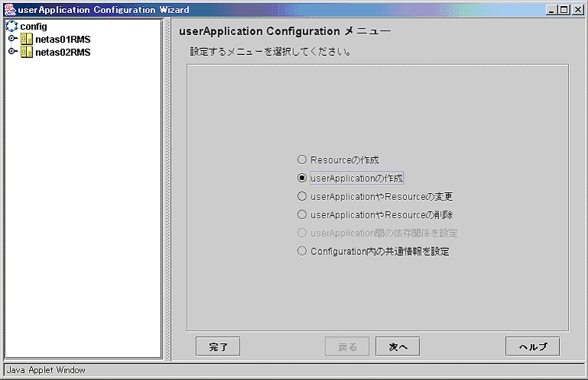Click the wizard title bar application icon
The height and width of the screenshot is (380, 588).
(x=10, y=10)
